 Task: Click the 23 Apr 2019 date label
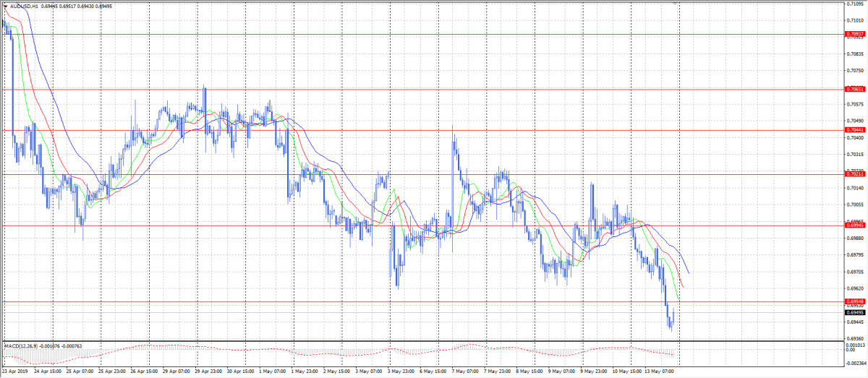[14, 371]
